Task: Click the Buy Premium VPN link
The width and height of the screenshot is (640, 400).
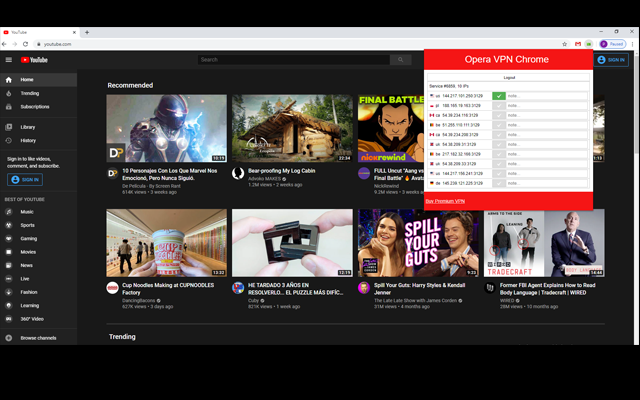Action: click(x=445, y=201)
